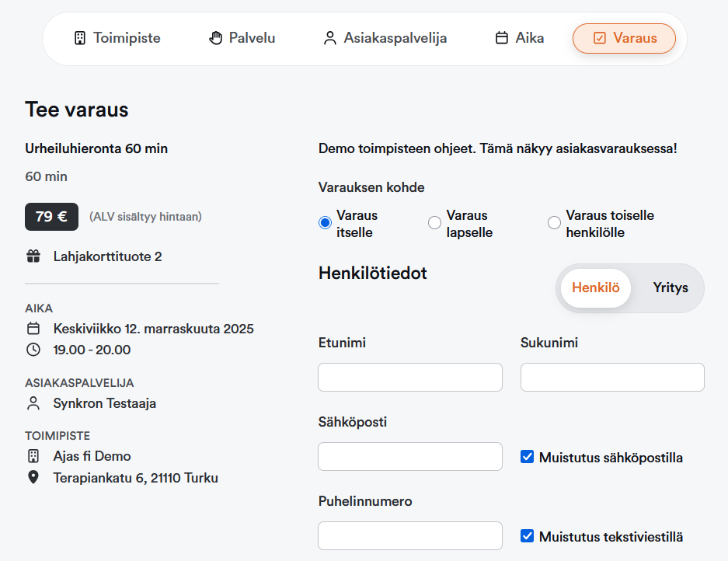
Task: Select the Varaus itselle radio option
Action: point(326,223)
